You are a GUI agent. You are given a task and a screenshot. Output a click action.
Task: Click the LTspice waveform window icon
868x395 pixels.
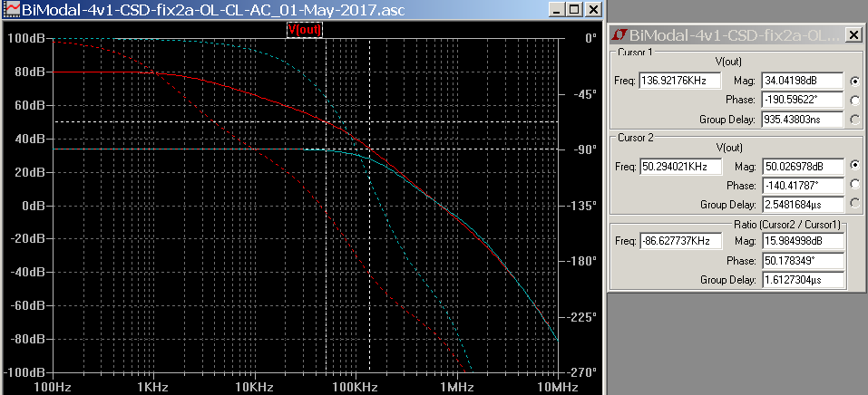pyautogui.click(x=12, y=9)
